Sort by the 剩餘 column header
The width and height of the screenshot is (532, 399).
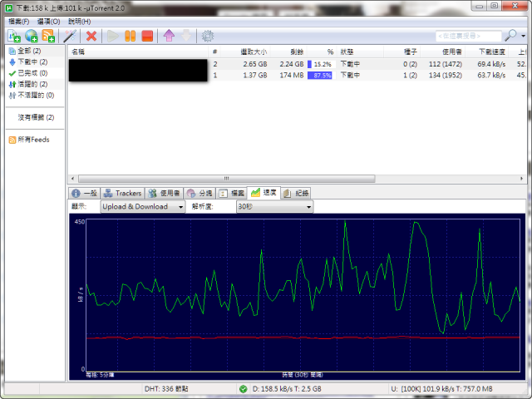(288, 52)
